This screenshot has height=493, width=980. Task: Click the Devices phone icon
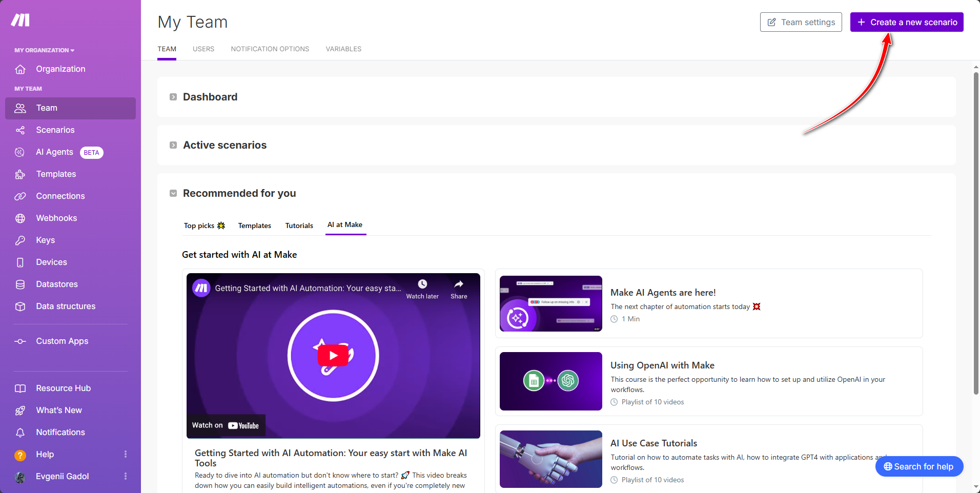click(x=20, y=262)
